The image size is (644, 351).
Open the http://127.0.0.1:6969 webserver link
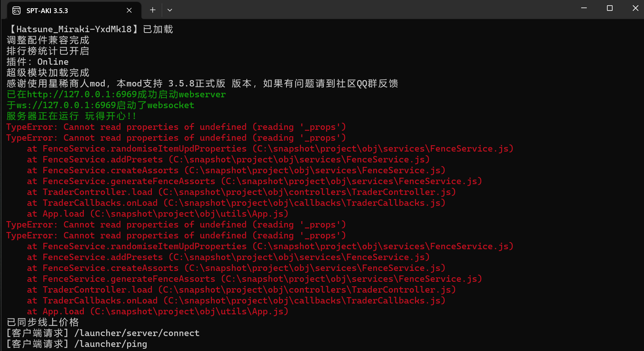pyautogui.click(x=82, y=94)
